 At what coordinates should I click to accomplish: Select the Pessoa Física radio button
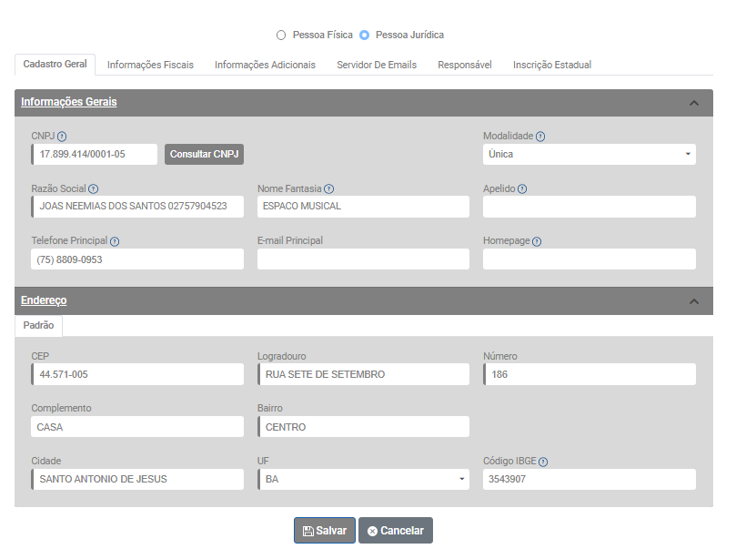click(x=281, y=36)
